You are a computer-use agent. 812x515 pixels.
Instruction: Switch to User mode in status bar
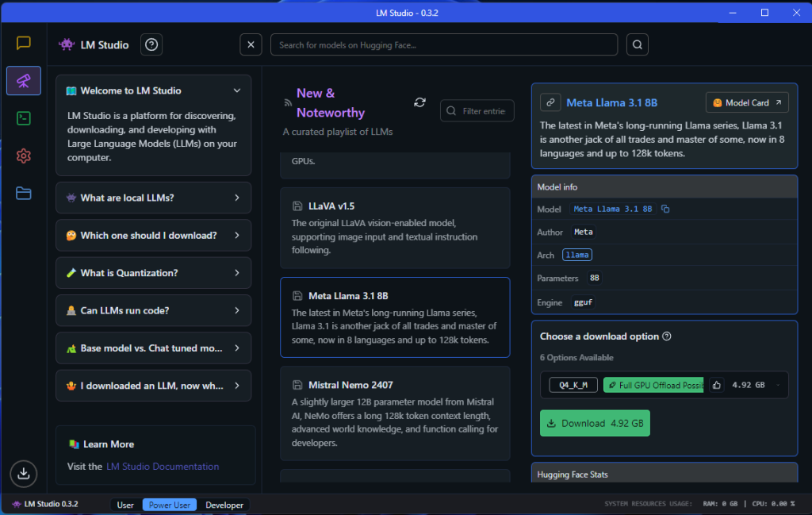(x=124, y=504)
